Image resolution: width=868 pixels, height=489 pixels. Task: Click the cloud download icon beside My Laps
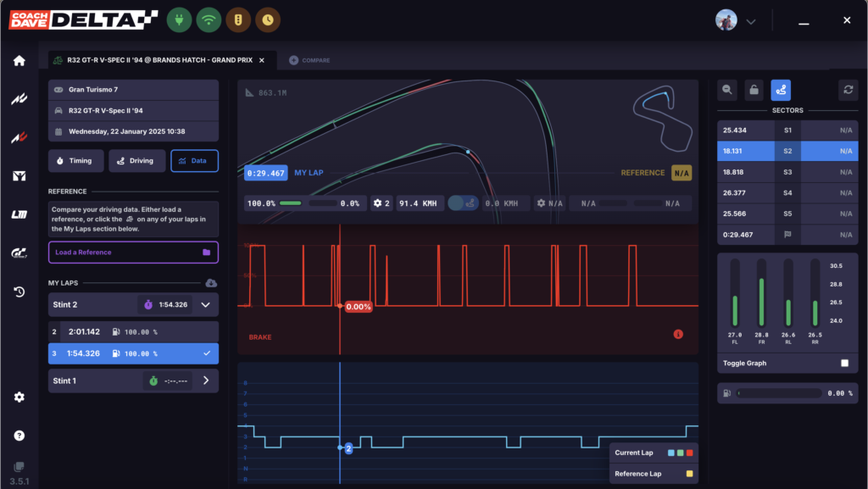point(211,283)
